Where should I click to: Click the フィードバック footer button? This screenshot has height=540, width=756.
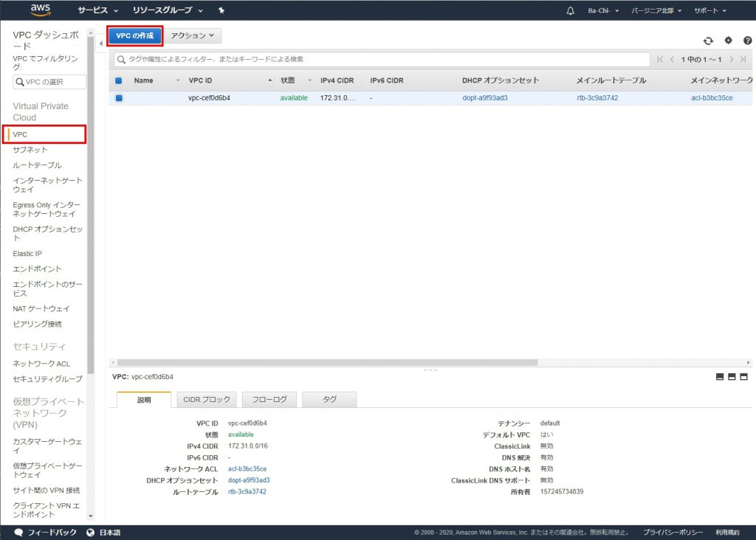click(x=52, y=533)
